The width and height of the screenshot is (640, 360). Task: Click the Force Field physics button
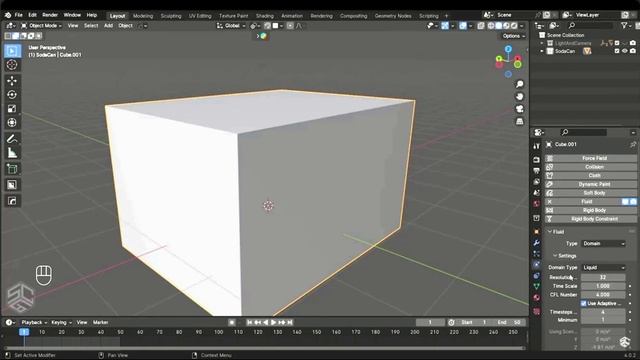coord(591,158)
